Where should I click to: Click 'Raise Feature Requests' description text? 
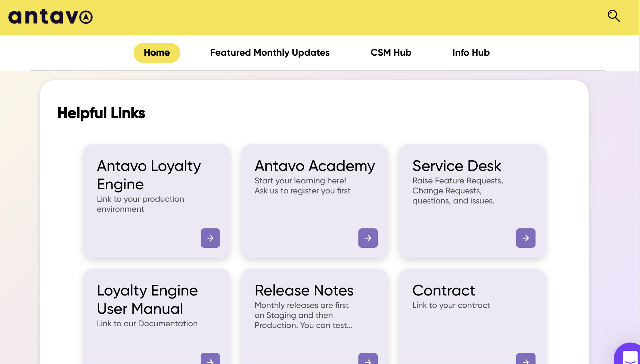tap(458, 191)
